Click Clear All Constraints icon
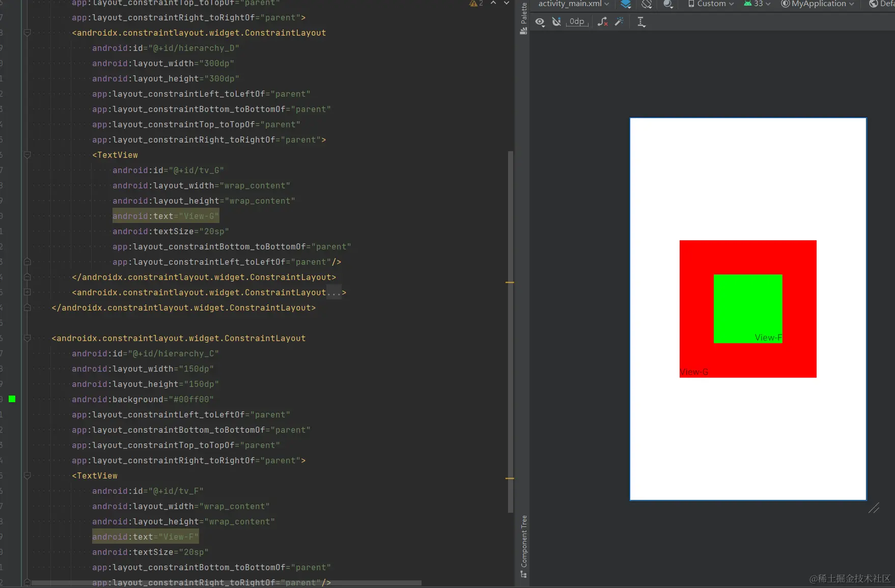This screenshot has height=588, width=895. 603,22
